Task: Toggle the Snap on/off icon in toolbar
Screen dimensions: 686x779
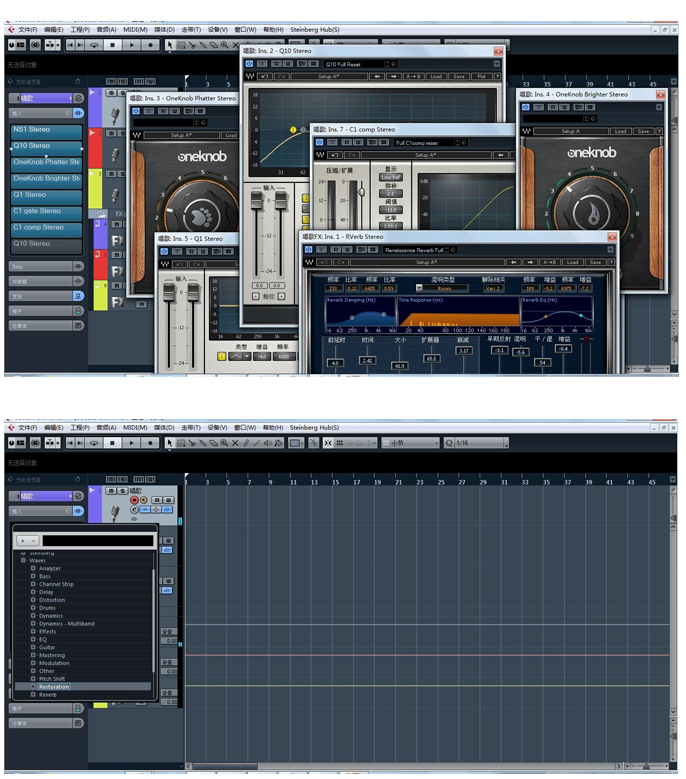Action: coord(328,443)
